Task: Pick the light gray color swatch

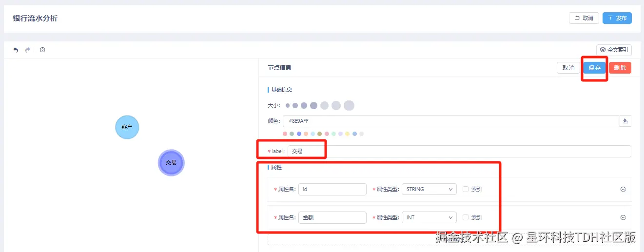Action: coord(362,134)
